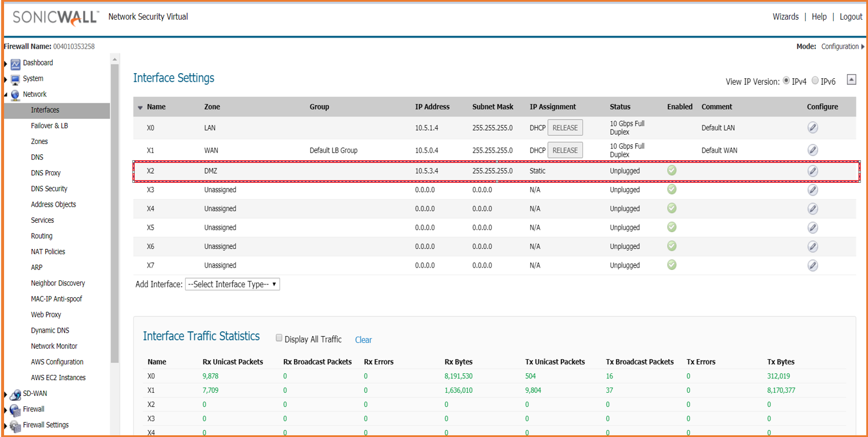The width and height of the screenshot is (868, 437).
Task: Click the IP Address column header
Action: click(x=432, y=107)
